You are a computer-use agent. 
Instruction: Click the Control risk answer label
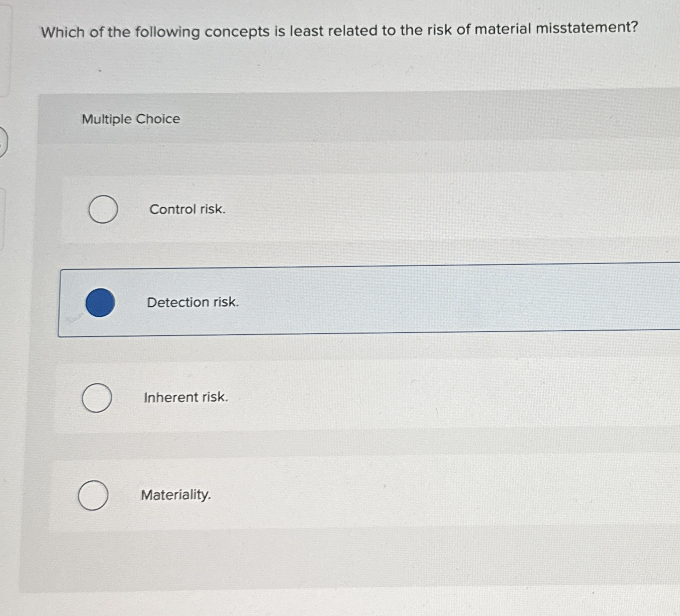(x=187, y=209)
